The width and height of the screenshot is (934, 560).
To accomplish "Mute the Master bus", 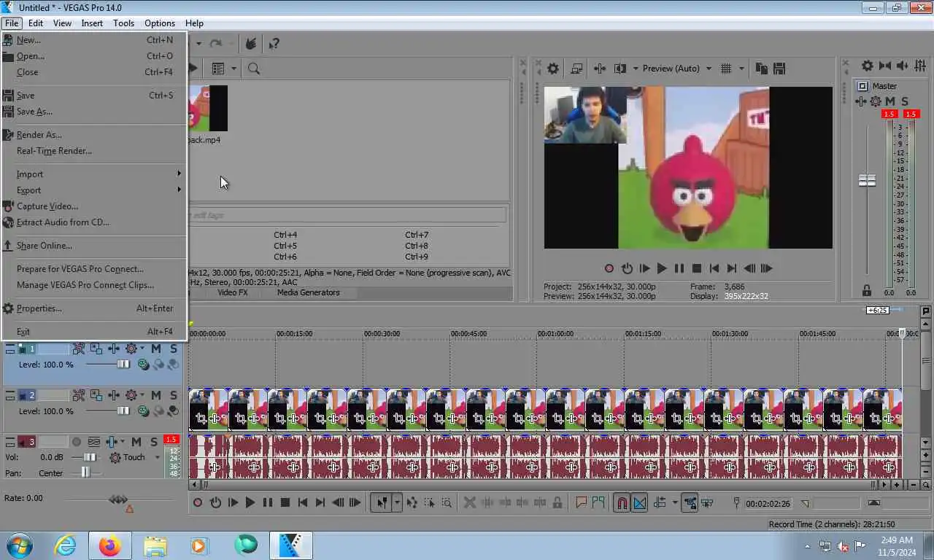I will coord(890,101).
